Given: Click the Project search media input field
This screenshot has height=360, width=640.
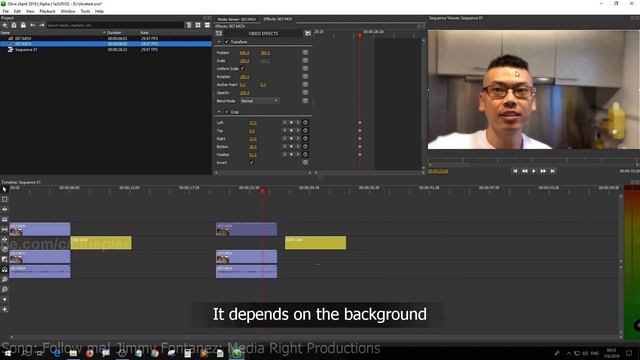Looking at the screenshot, I should pyautogui.click(x=114, y=25).
